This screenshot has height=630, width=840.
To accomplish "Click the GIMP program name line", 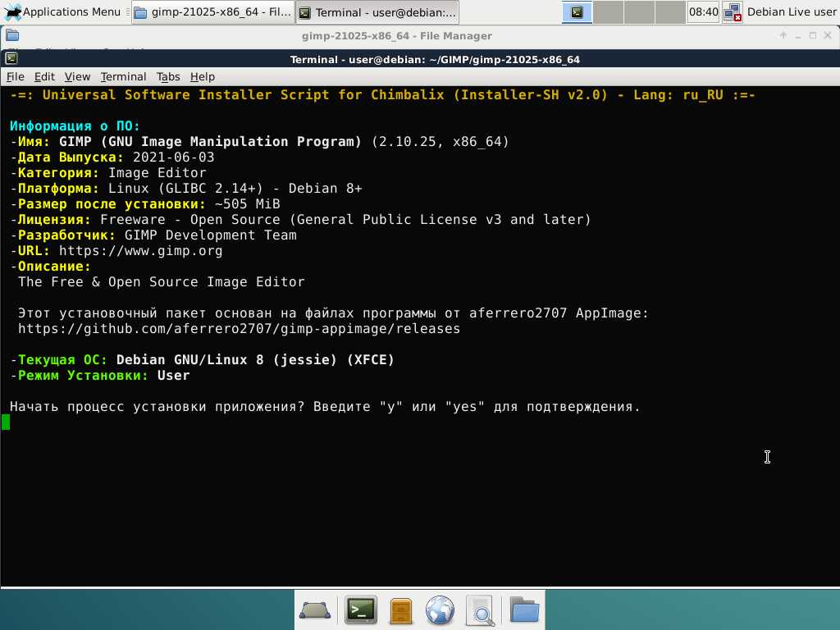I will 259,141.
